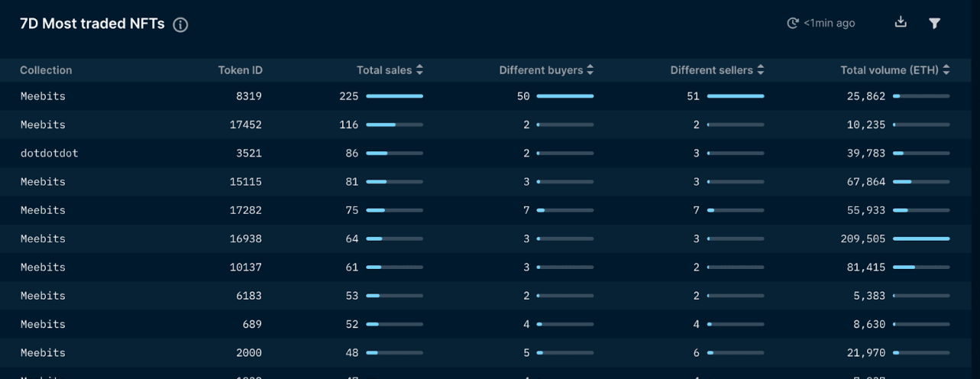The height and width of the screenshot is (379, 980).
Task: Click Meebits token 17452 collection name
Action: [x=43, y=125]
